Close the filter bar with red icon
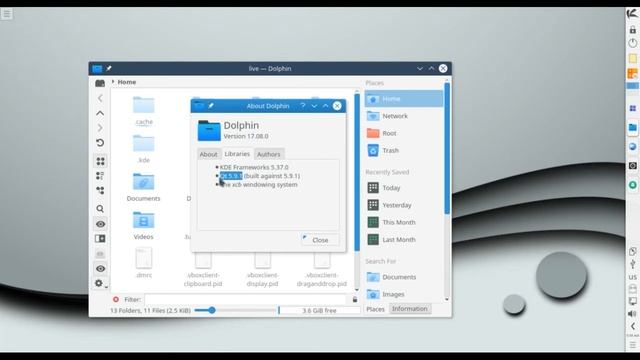The image size is (640, 360). (116, 299)
